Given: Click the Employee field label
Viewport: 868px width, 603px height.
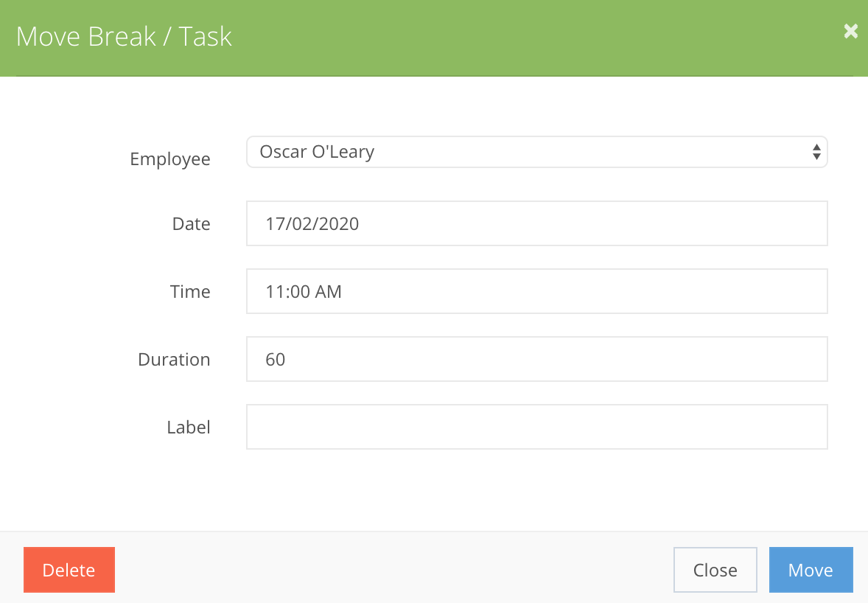Looking at the screenshot, I should (x=170, y=159).
